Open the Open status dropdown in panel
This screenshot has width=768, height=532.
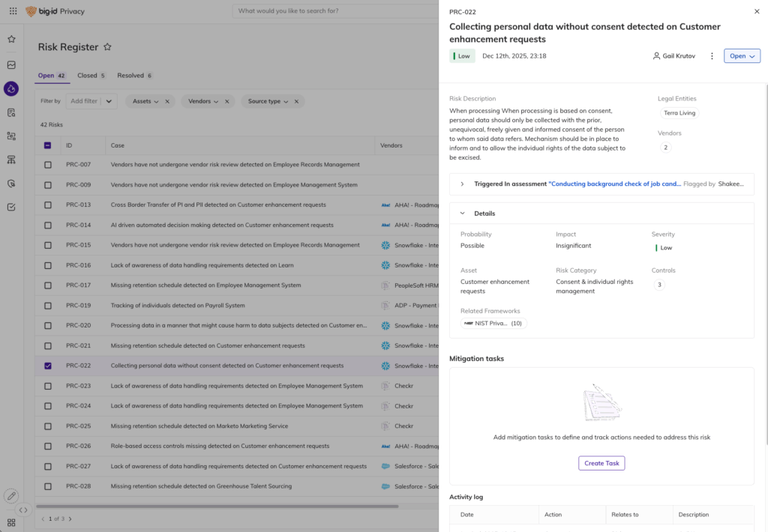pyautogui.click(x=742, y=56)
